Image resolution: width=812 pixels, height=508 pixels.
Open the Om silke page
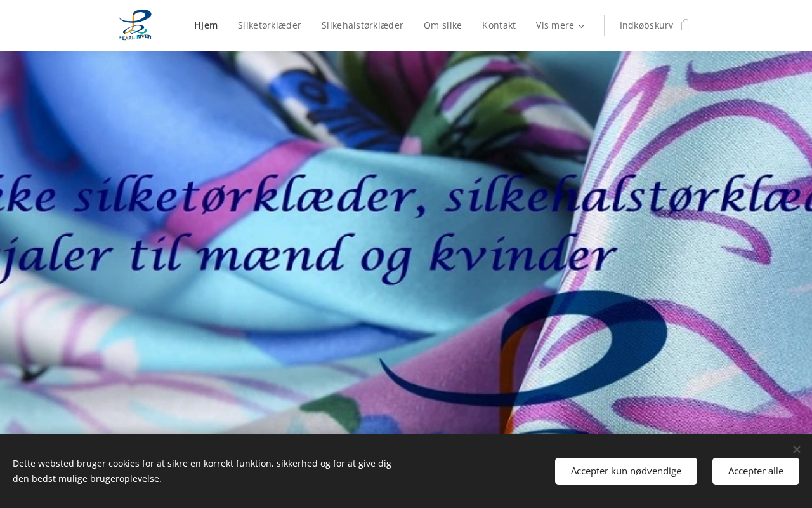click(x=443, y=25)
